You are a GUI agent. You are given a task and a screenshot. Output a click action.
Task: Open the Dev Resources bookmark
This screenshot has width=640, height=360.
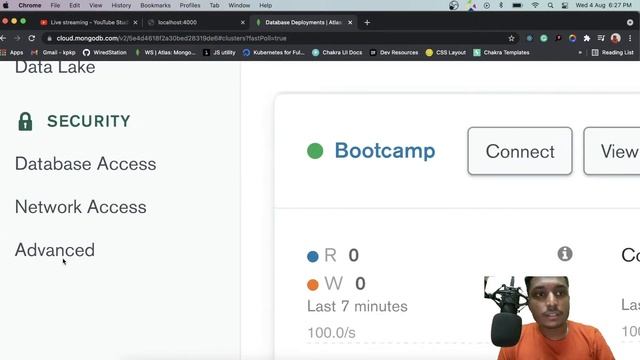(394, 53)
